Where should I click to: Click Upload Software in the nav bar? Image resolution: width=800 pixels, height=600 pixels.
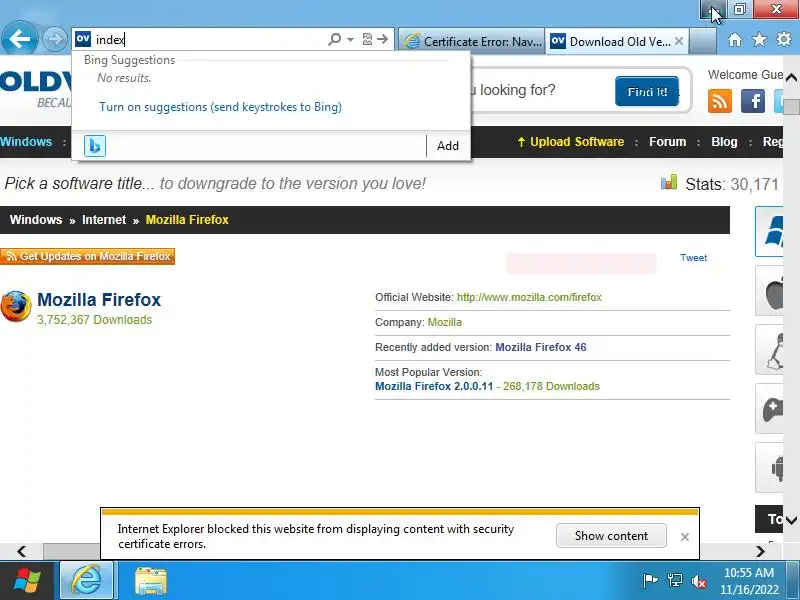click(x=571, y=142)
